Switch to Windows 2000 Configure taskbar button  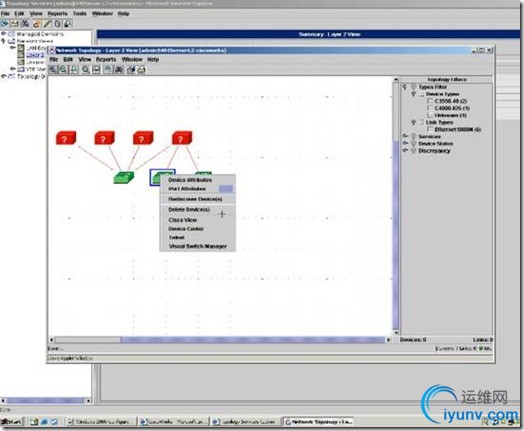(101, 422)
